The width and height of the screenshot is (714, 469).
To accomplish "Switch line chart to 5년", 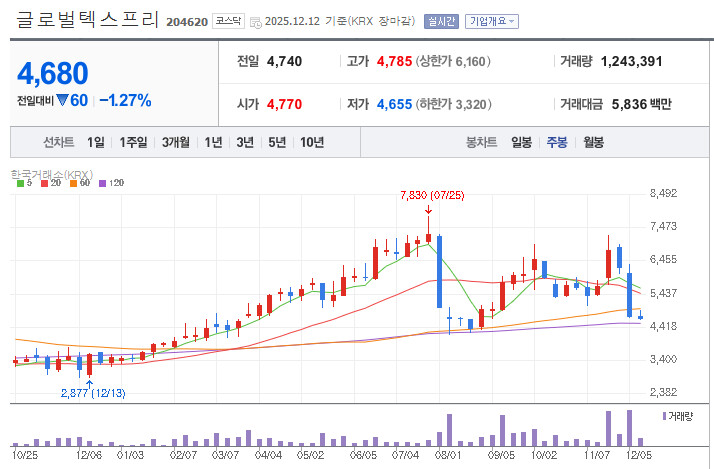I will tap(277, 143).
